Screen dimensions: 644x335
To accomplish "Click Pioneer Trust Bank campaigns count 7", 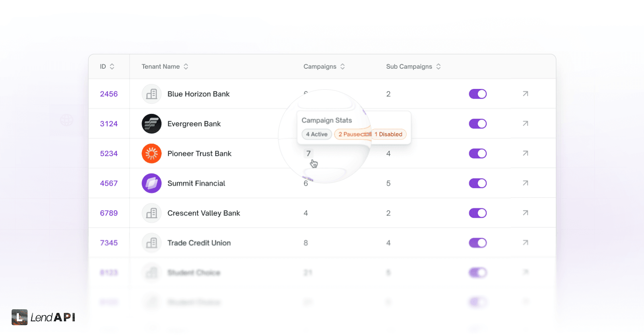I will click(x=308, y=153).
